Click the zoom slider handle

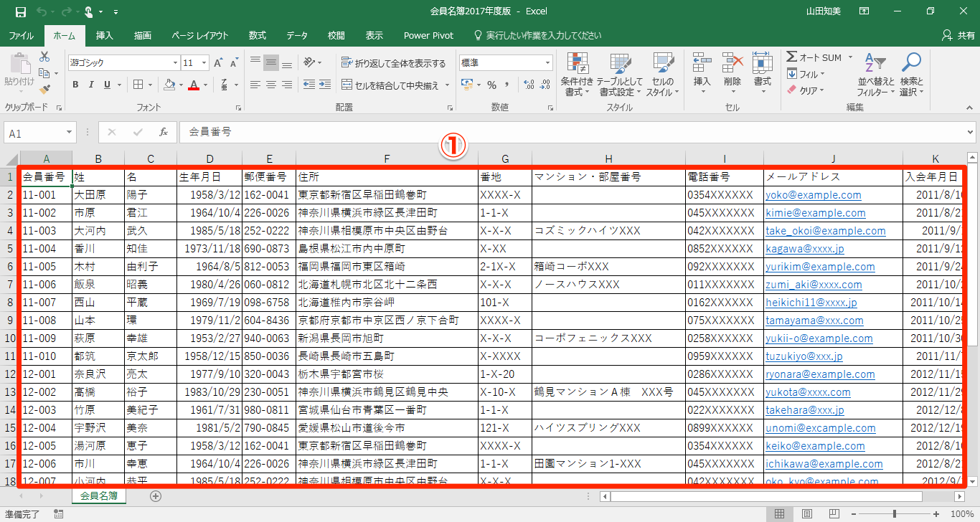[x=894, y=513]
